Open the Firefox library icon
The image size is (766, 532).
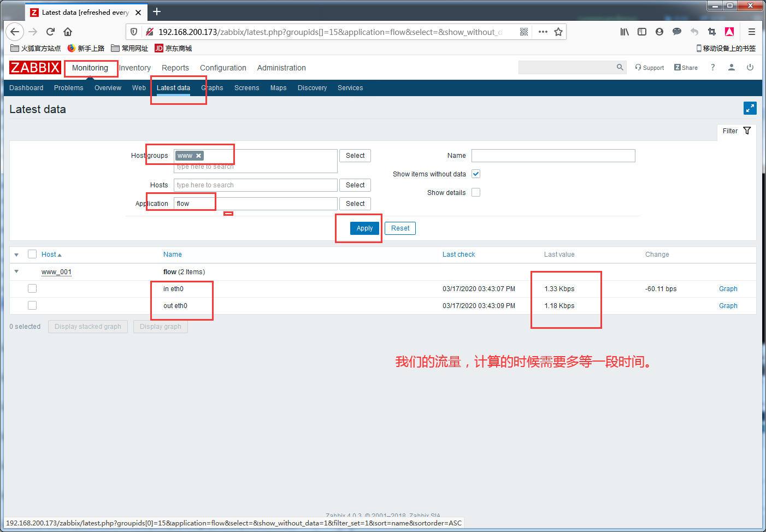point(624,32)
